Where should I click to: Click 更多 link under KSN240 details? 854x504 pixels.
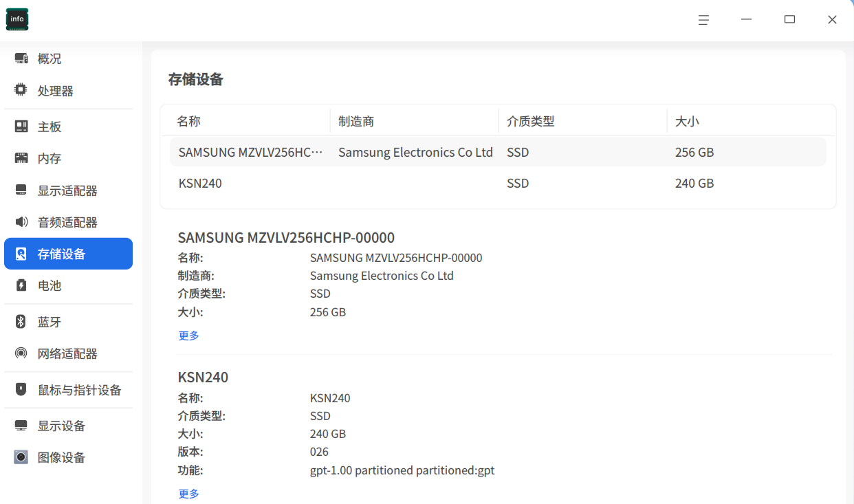pyautogui.click(x=188, y=494)
